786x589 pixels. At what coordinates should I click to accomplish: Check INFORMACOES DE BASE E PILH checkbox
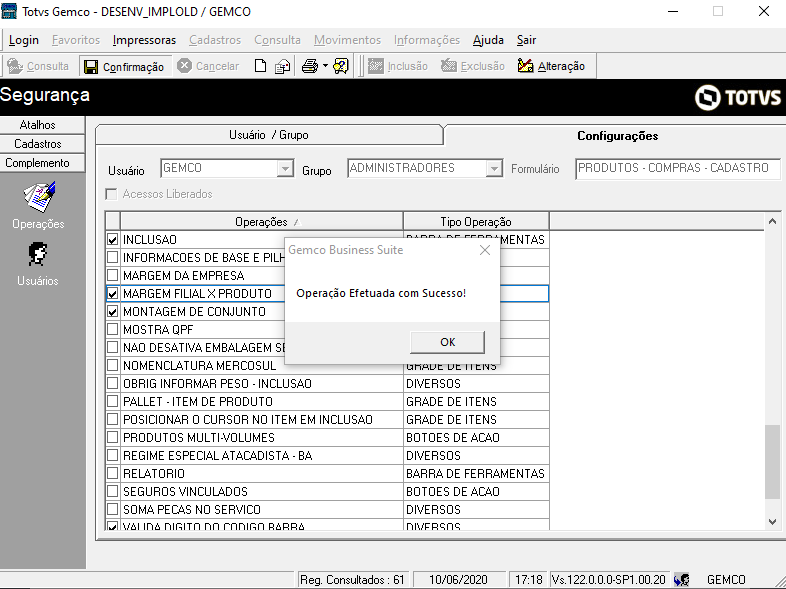tap(113, 258)
